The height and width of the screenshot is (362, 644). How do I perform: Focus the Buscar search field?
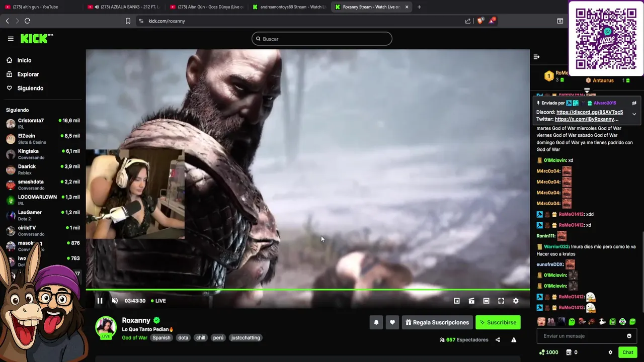click(322, 39)
